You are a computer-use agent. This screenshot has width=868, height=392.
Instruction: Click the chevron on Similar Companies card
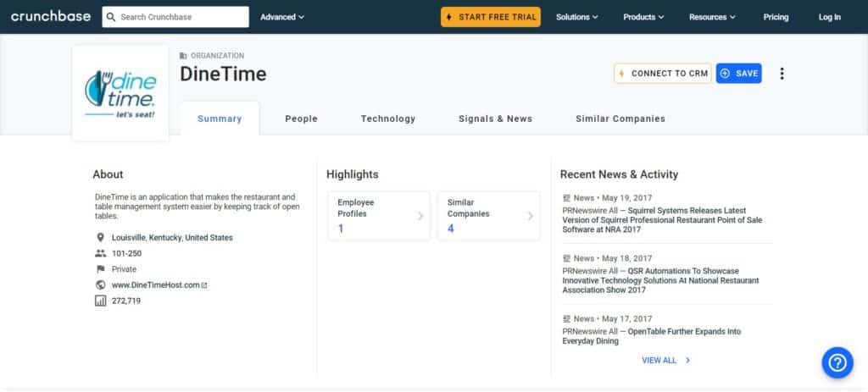click(x=531, y=216)
